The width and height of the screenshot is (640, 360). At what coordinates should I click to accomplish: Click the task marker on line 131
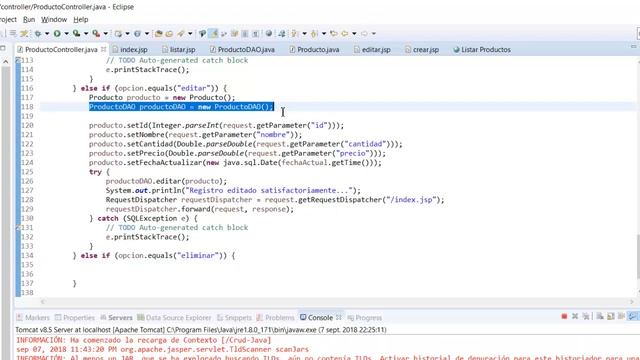pyautogui.click(x=18, y=227)
